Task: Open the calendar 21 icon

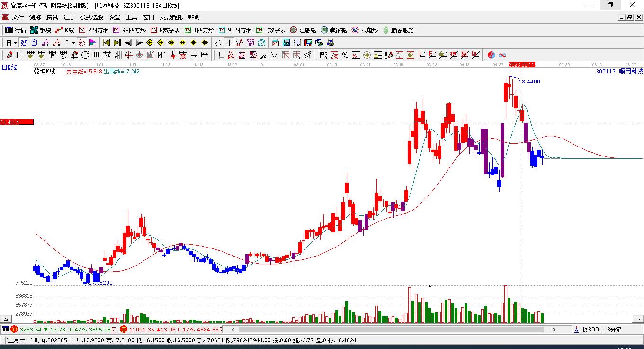Action: point(275,43)
